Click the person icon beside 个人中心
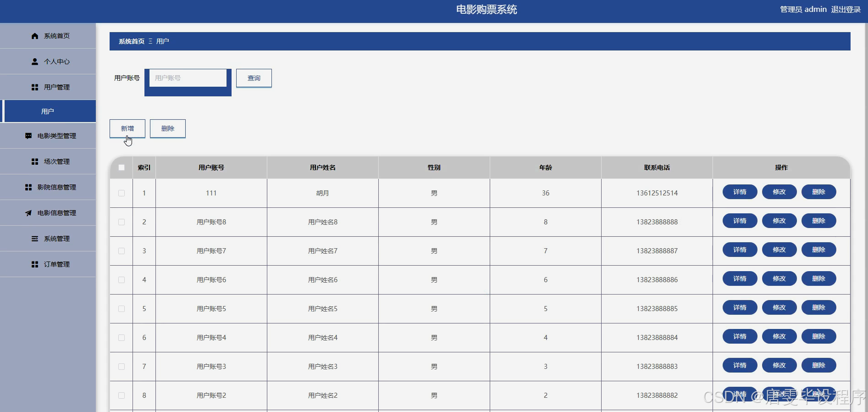Screen dimensions: 868x412 pos(35,61)
